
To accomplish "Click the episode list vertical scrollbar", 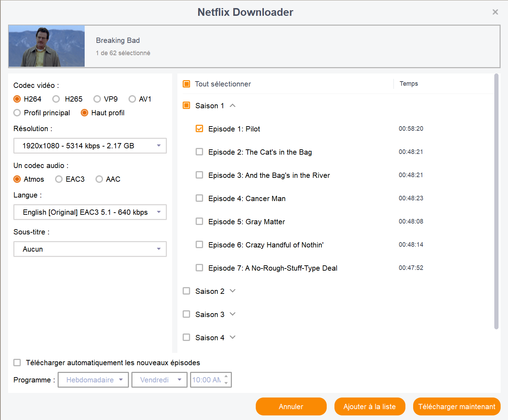I will [496, 201].
